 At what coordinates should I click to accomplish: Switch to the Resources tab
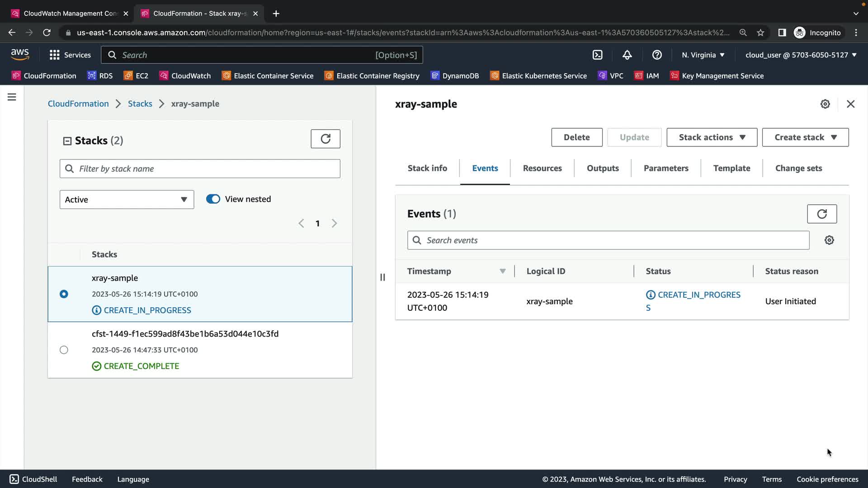tap(542, 168)
